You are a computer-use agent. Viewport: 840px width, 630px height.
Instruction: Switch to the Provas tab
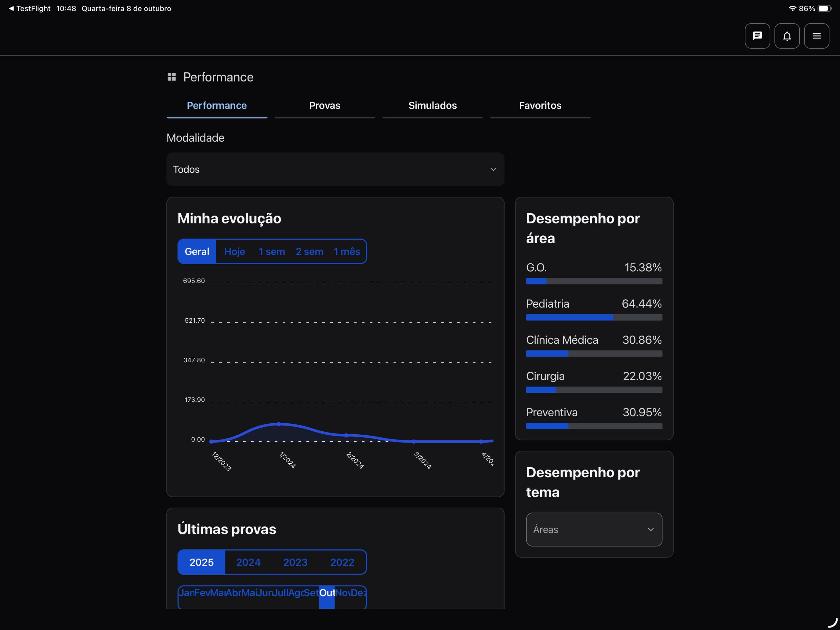coord(325,106)
